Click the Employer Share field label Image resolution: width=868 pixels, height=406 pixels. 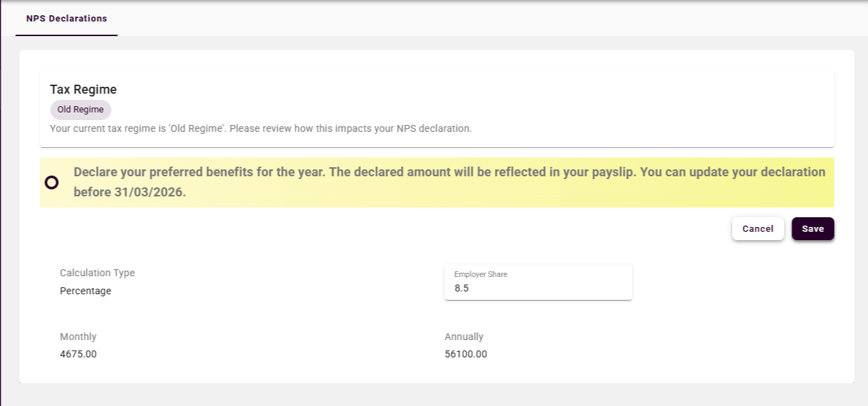click(481, 274)
